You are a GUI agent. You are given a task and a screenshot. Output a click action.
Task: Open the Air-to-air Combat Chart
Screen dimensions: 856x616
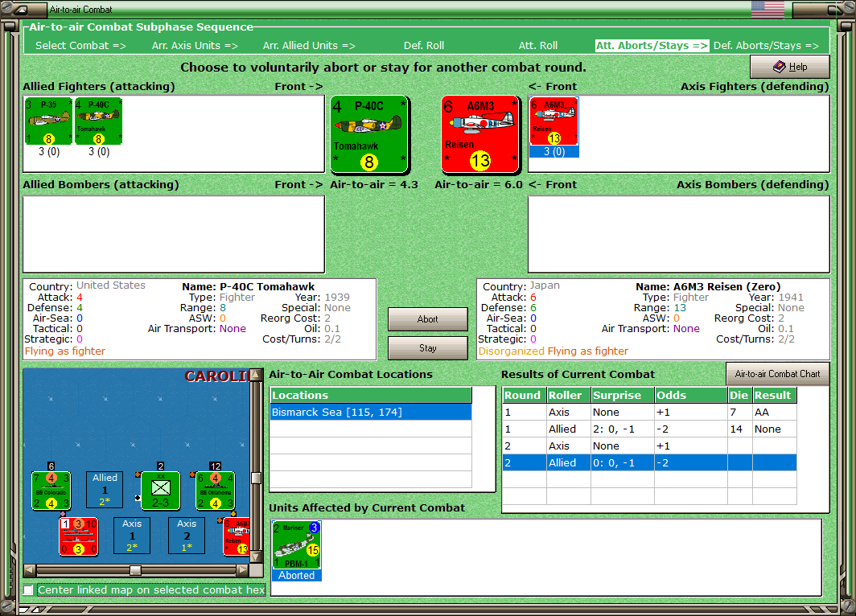coord(777,374)
